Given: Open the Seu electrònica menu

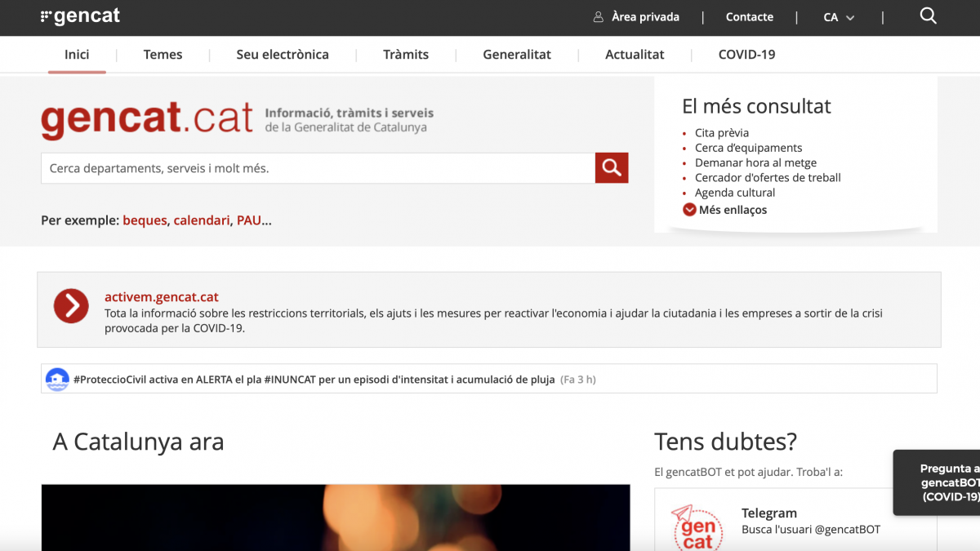Looking at the screenshot, I should 283,55.
